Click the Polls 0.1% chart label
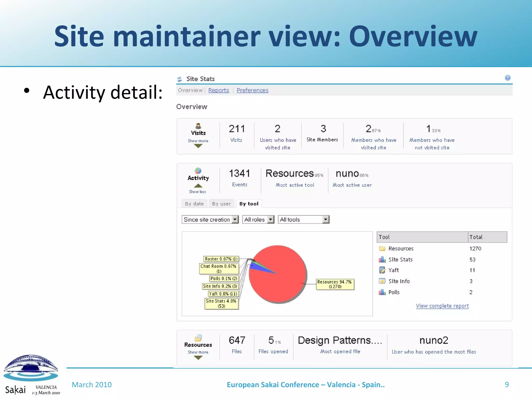 click(224, 278)
